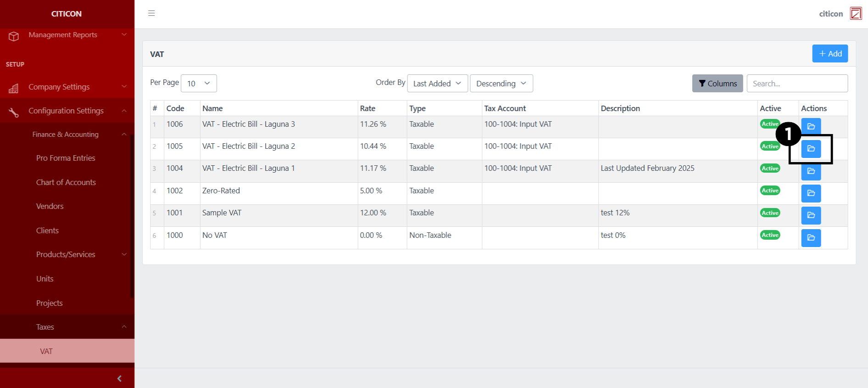Open folder action for Zero-Rated row
Screen dimensions: 868x388
811,193
